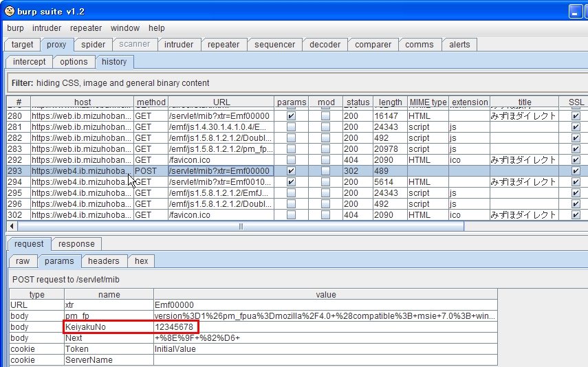Open the window menu
This screenshot has width=588, height=367.
click(x=125, y=28)
